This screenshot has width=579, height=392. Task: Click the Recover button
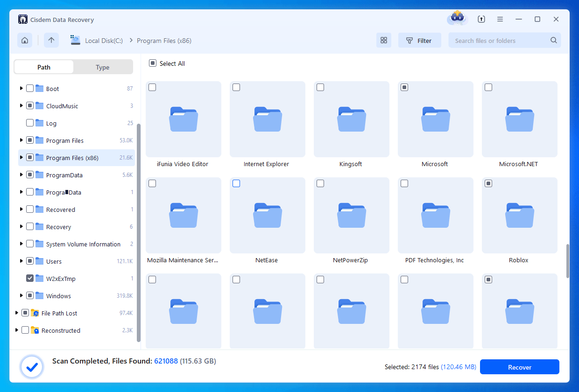click(519, 367)
